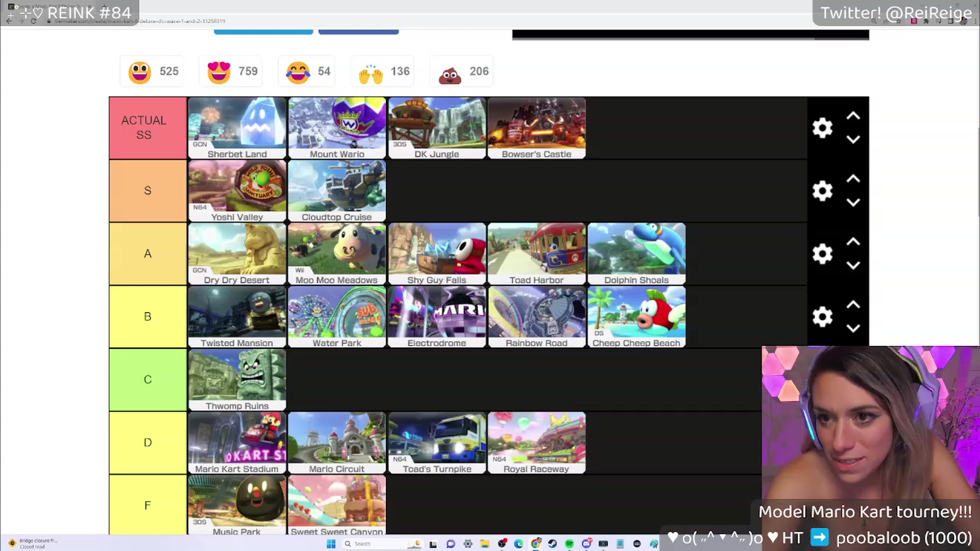The width and height of the screenshot is (980, 551).
Task: Move S tier row up with chevron
Action: pos(853,179)
